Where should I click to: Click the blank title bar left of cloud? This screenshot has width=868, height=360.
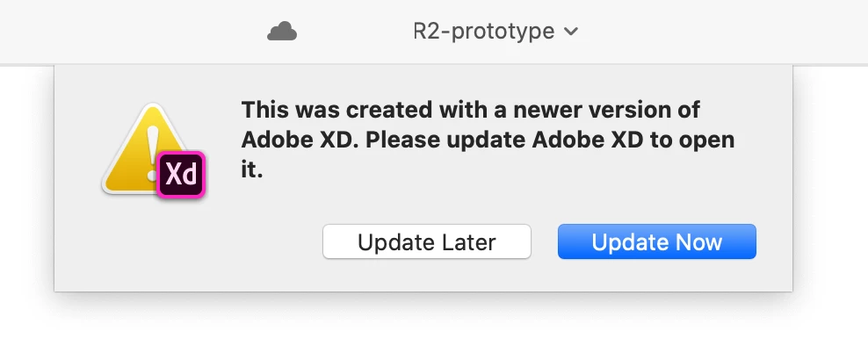pyautogui.click(x=132, y=32)
